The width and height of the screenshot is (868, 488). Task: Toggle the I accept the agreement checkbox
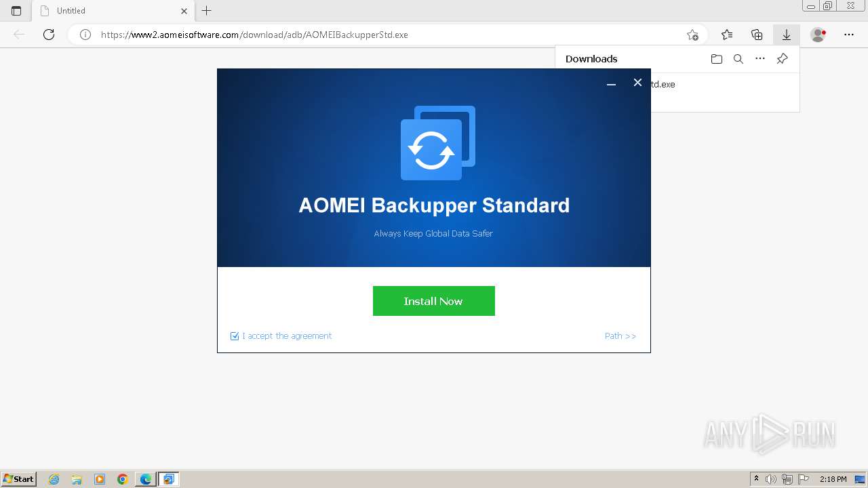(235, 336)
